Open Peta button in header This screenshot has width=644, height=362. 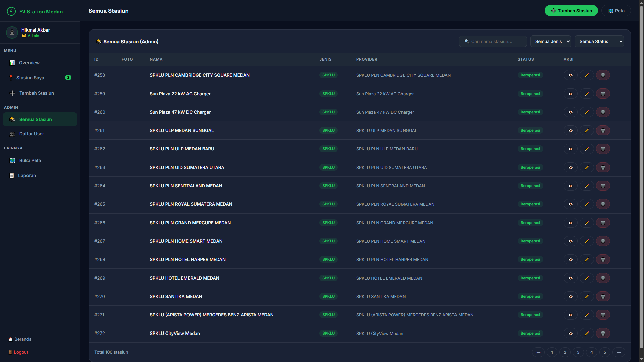616,11
